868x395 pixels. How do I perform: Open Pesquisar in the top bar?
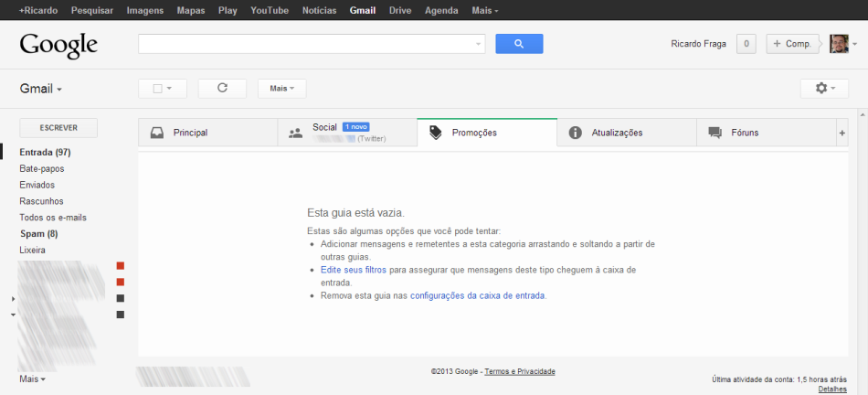point(92,11)
